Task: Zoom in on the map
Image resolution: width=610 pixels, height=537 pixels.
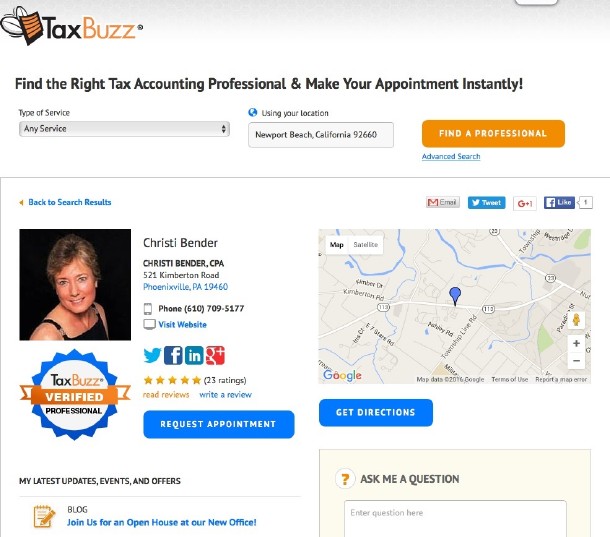Action: pyautogui.click(x=576, y=343)
